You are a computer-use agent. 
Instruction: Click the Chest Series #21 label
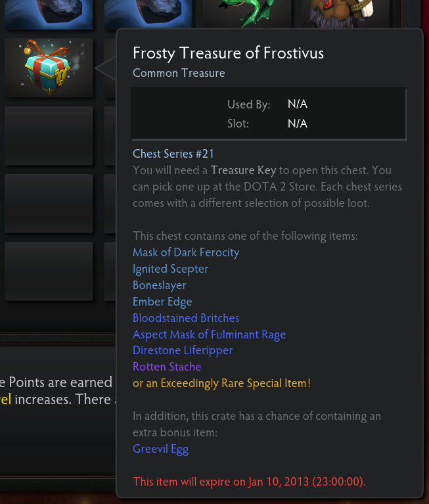coord(173,154)
